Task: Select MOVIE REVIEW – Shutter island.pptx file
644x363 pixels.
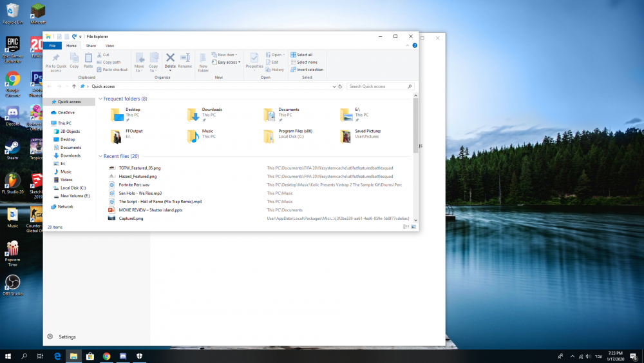Action: (150, 210)
